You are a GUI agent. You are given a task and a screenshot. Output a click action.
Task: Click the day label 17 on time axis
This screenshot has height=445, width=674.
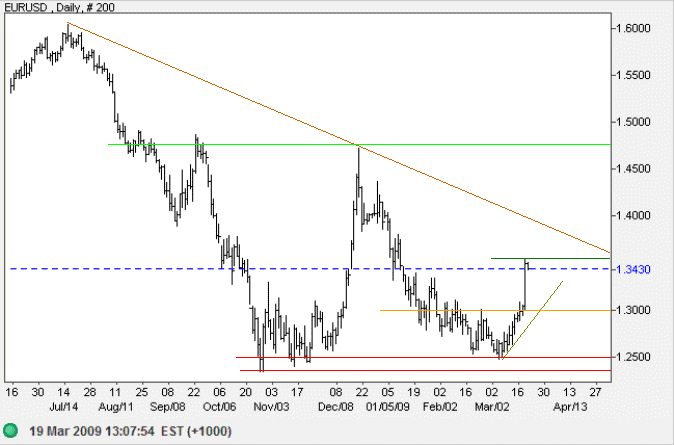click(297, 392)
